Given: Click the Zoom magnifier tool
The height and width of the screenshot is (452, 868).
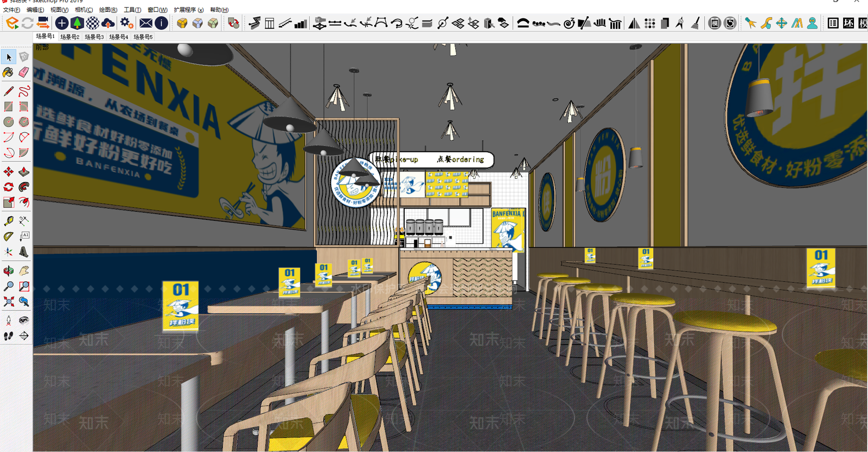Looking at the screenshot, I should tap(9, 286).
